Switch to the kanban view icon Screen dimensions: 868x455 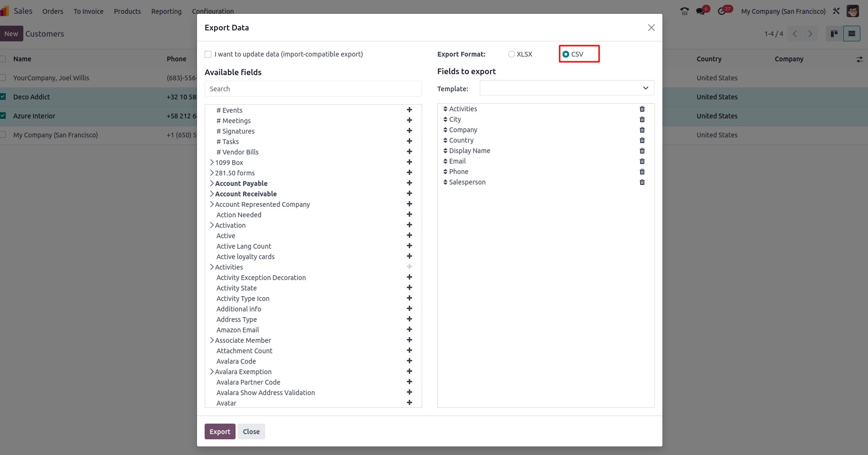pyautogui.click(x=834, y=34)
